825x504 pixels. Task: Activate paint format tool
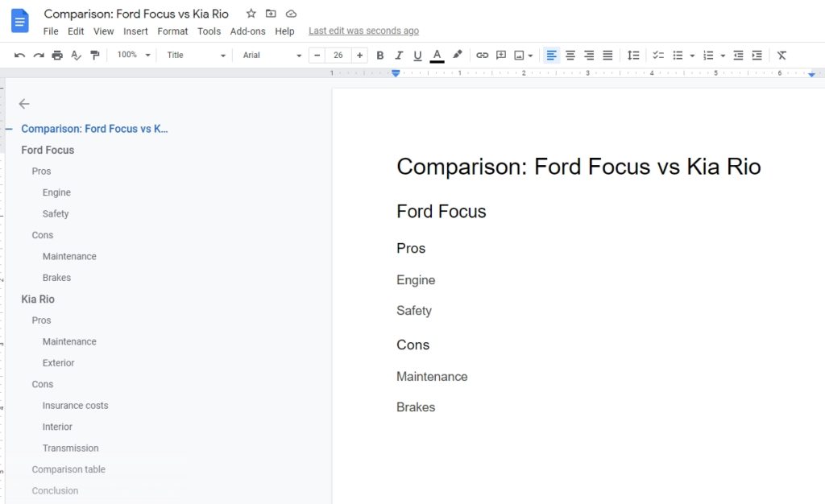pyautogui.click(x=95, y=56)
